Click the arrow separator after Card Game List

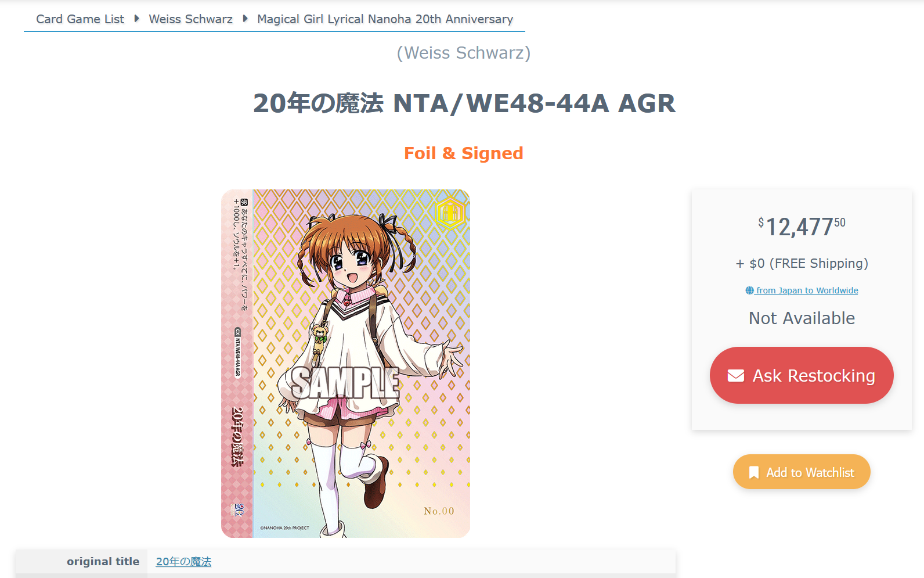136,19
